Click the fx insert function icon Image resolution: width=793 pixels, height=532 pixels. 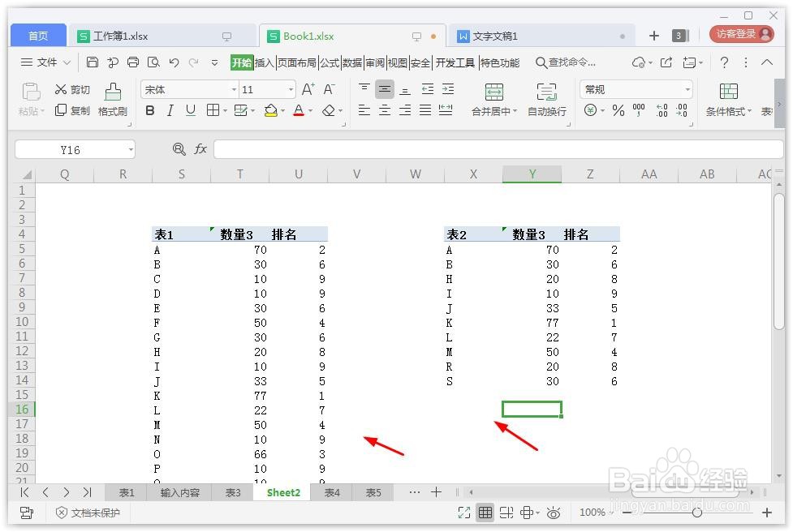point(200,149)
